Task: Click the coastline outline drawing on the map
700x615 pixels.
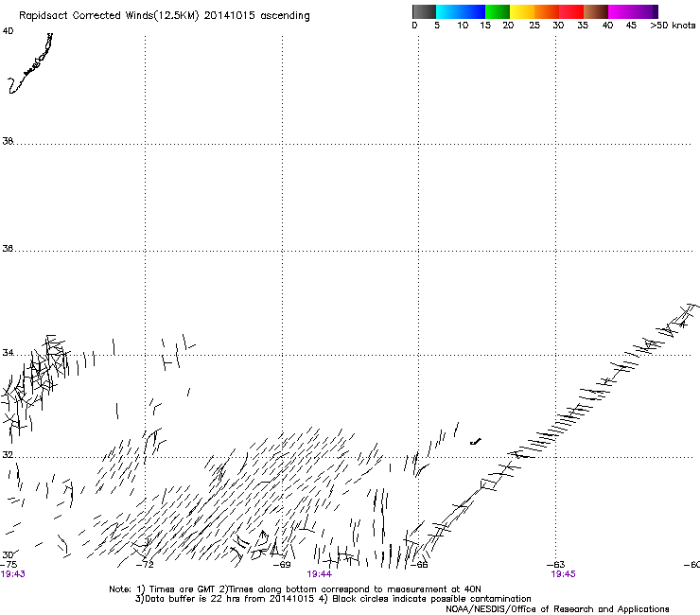Action: click(30, 63)
